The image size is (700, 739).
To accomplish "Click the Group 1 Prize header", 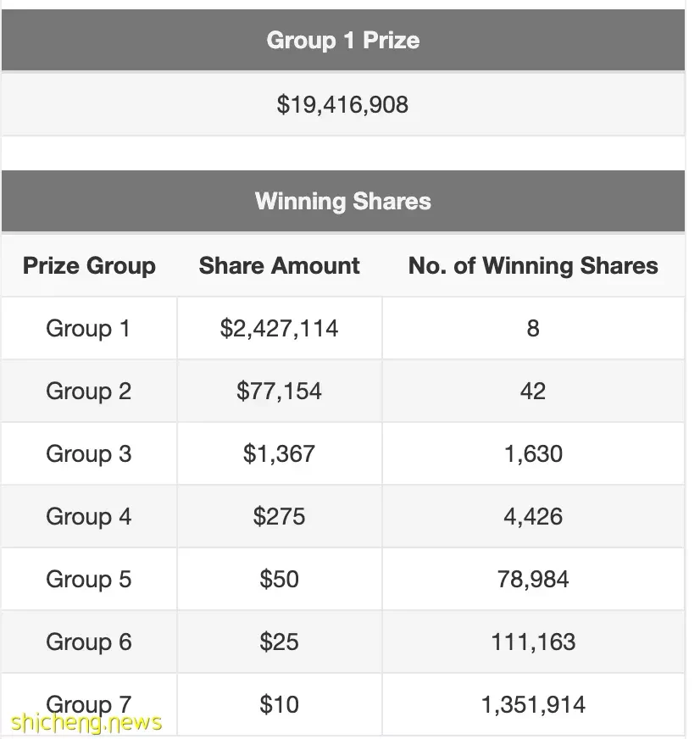I will (x=342, y=40).
